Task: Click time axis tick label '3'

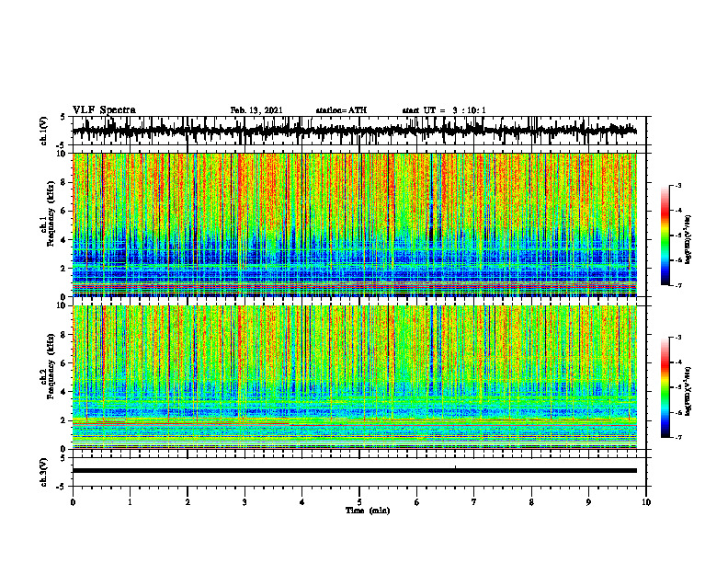Action: tap(245, 502)
